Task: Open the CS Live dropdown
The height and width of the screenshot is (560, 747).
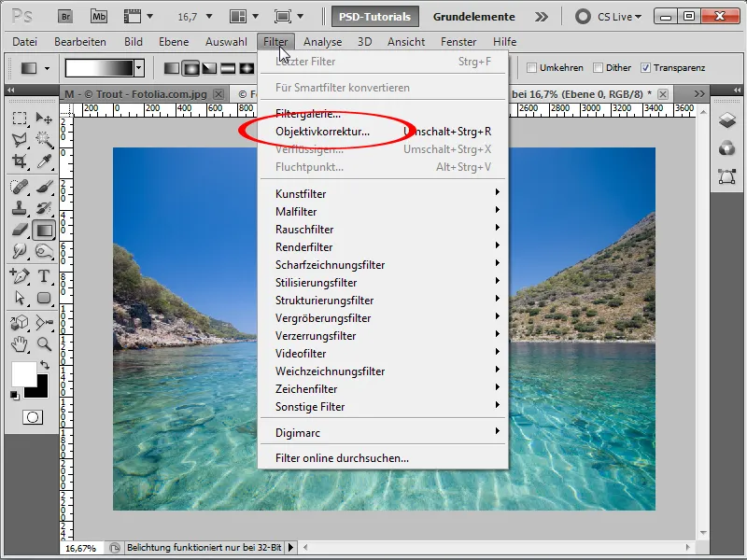Action: click(617, 16)
